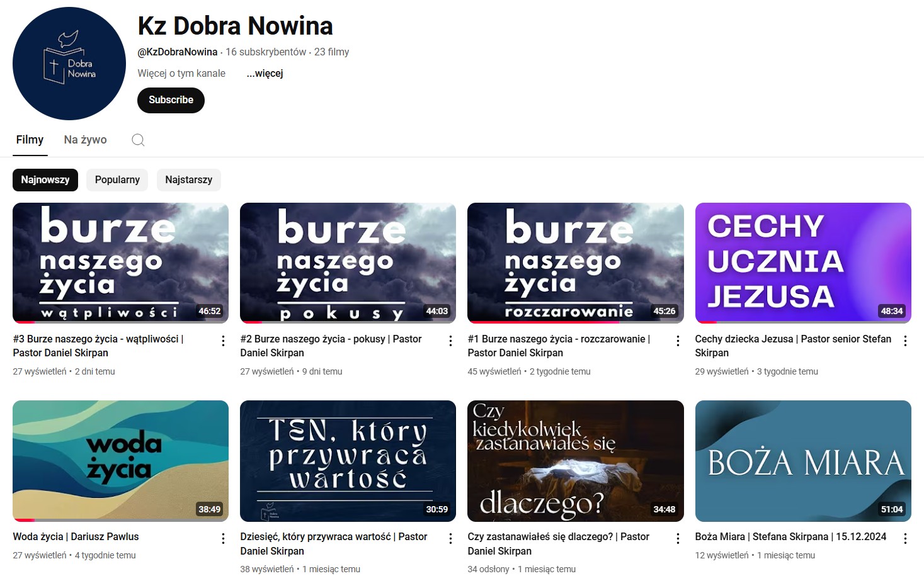Click the 34:48 duration badge
Screen dimensions: 924x576
click(664, 509)
